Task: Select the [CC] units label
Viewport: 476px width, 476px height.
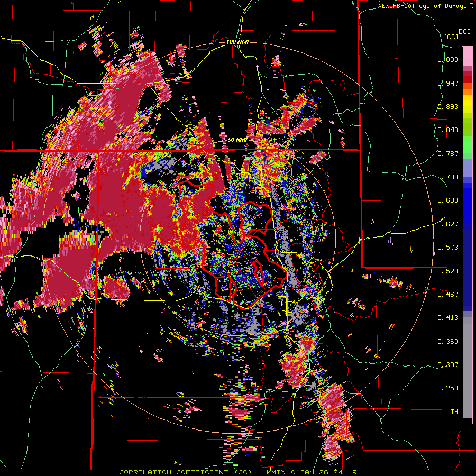Action: [452, 36]
